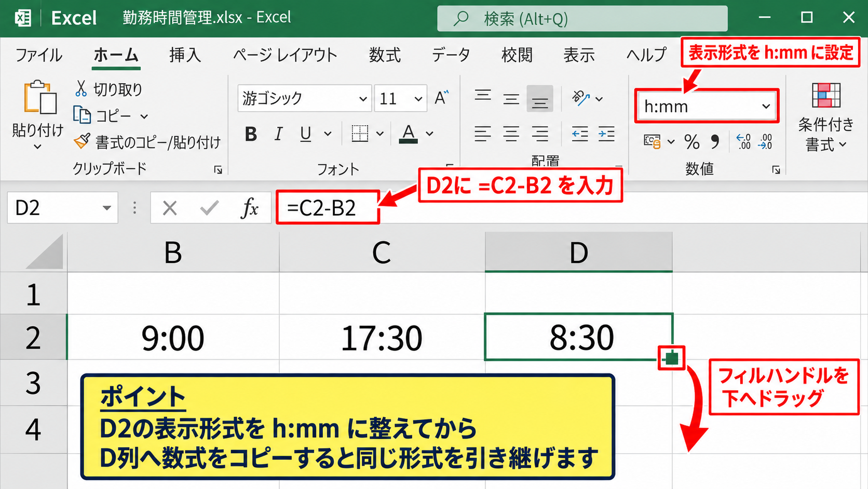Open the データ tab
868x489 pixels.
click(451, 55)
